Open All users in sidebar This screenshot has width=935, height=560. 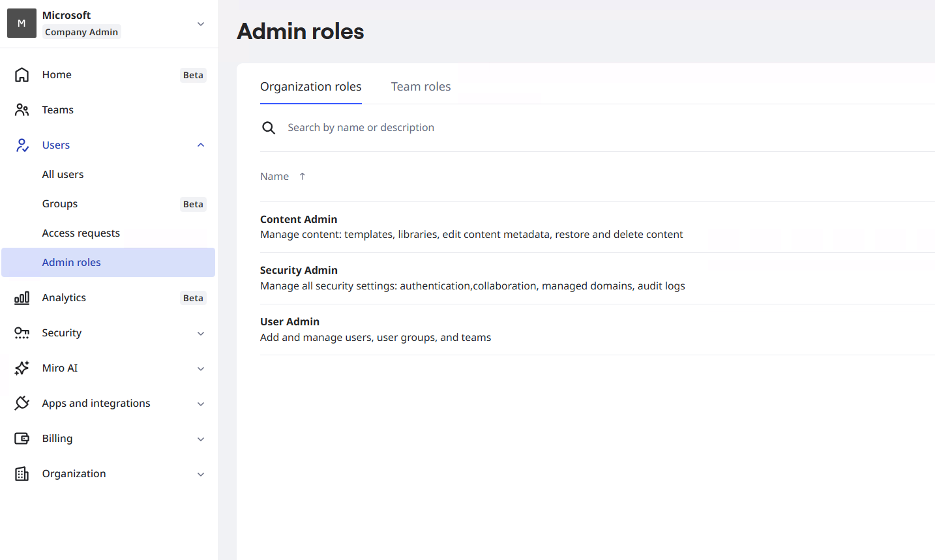pyautogui.click(x=63, y=175)
